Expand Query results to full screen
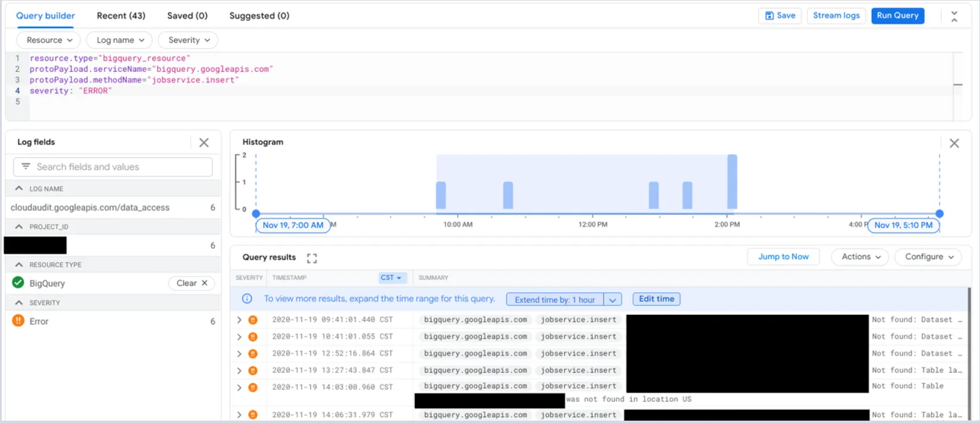Viewport: 980px width, 423px height. coord(311,258)
